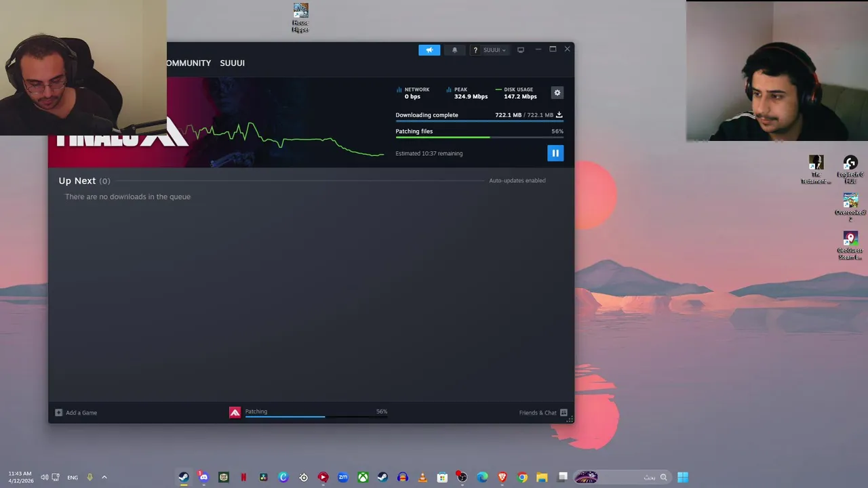The image size is (868, 488).
Task: Click the Add a Game plus icon
Action: 58,413
